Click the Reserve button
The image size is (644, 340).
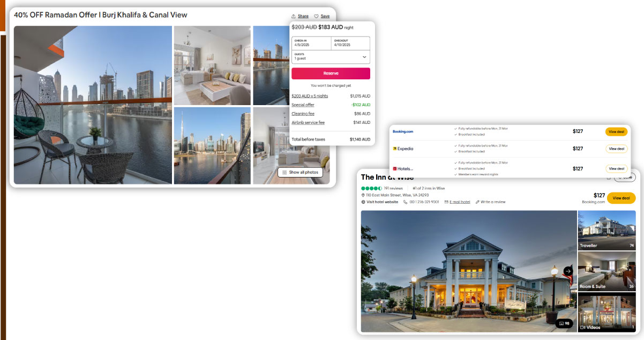(331, 73)
